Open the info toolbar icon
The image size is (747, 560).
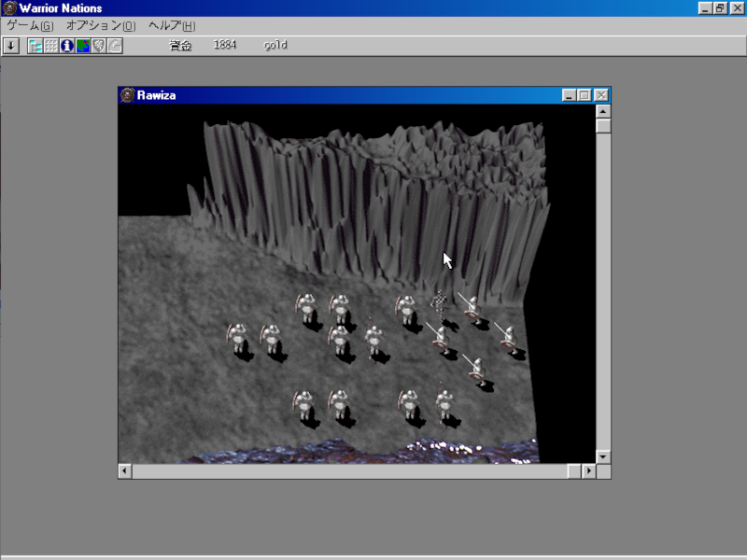coord(67,46)
